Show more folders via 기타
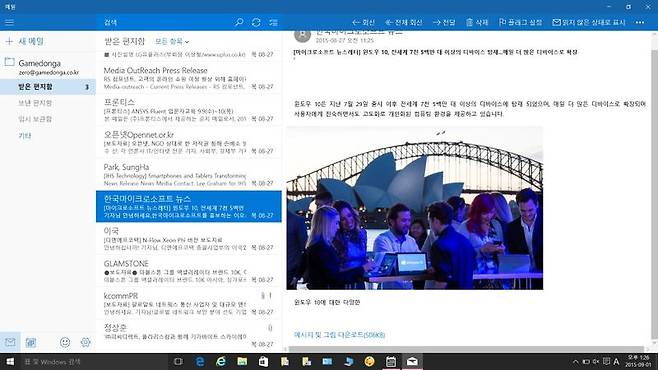Viewport: 658px width, 370px height. 25,135
